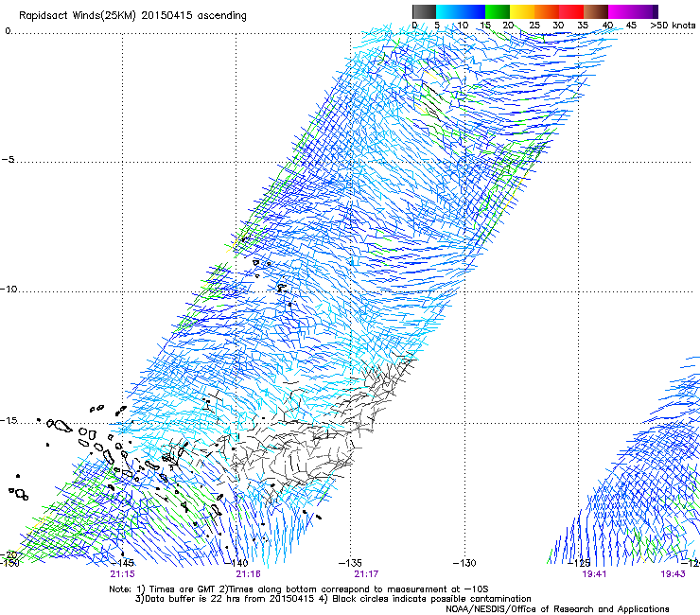Click the latitude label -15
This screenshot has width=700, height=615.
click(9, 420)
